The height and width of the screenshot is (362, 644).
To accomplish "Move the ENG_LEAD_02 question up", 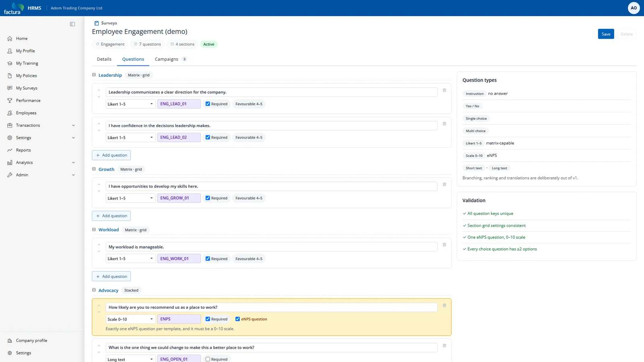I will pyautogui.click(x=99, y=123).
